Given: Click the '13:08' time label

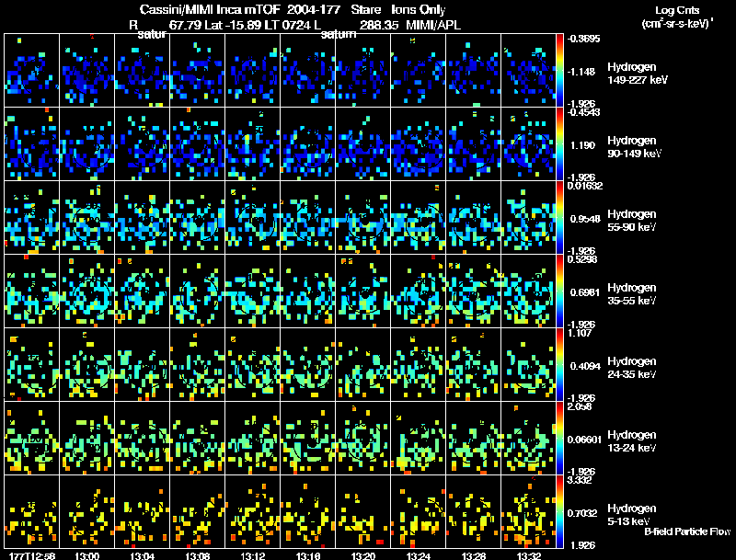Looking at the screenshot, I should tap(197, 555).
